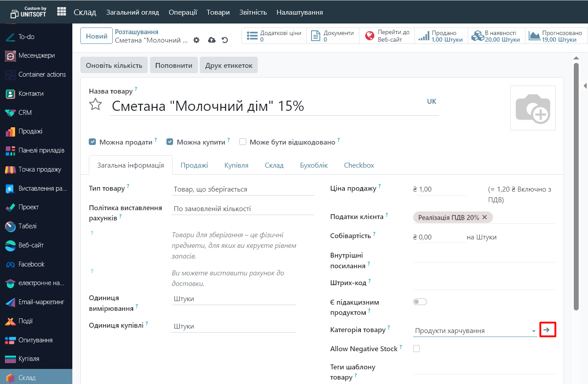Open Container actions in sidebar
The image size is (588, 384).
36,74
